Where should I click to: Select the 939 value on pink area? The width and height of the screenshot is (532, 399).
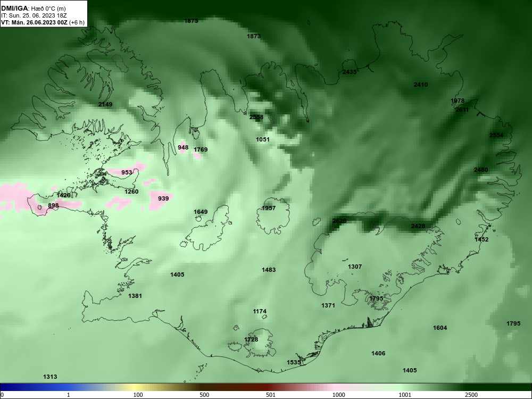pyautogui.click(x=163, y=198)
